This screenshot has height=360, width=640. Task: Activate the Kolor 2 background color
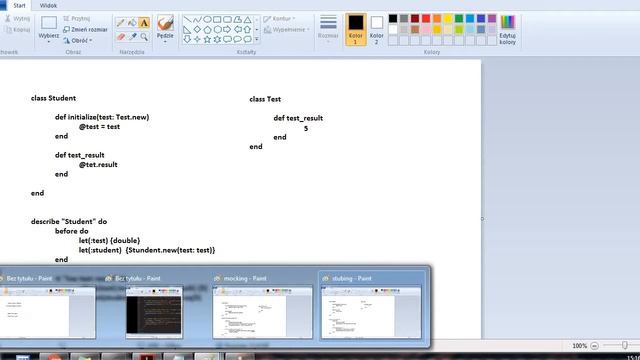pyautogui.click(x=377, y=29)
